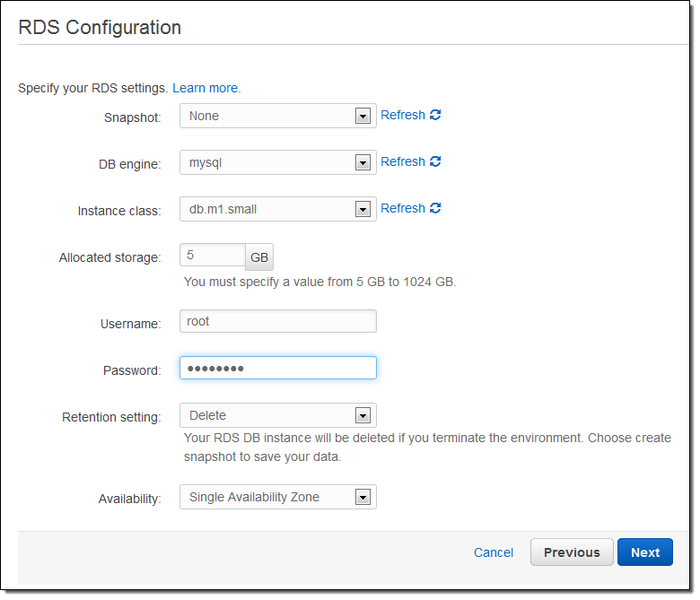This screenshot has width=700, height=600.
Task: Click the 'Retention setting:' text label
Action: pyautogui.click(x=111, y=417)
